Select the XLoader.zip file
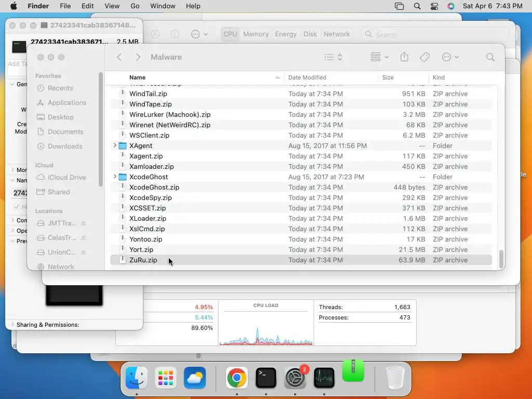 tap(301, 219)
